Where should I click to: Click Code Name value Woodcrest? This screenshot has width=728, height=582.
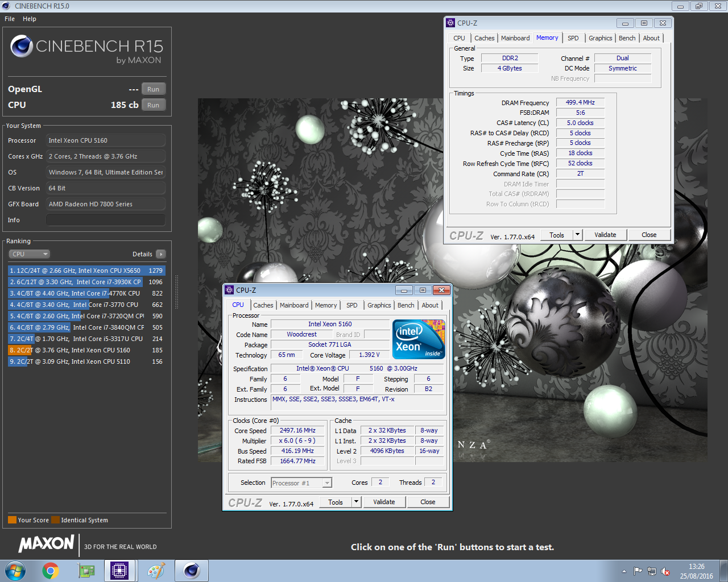pyautogui.click(x=301, y=334)
